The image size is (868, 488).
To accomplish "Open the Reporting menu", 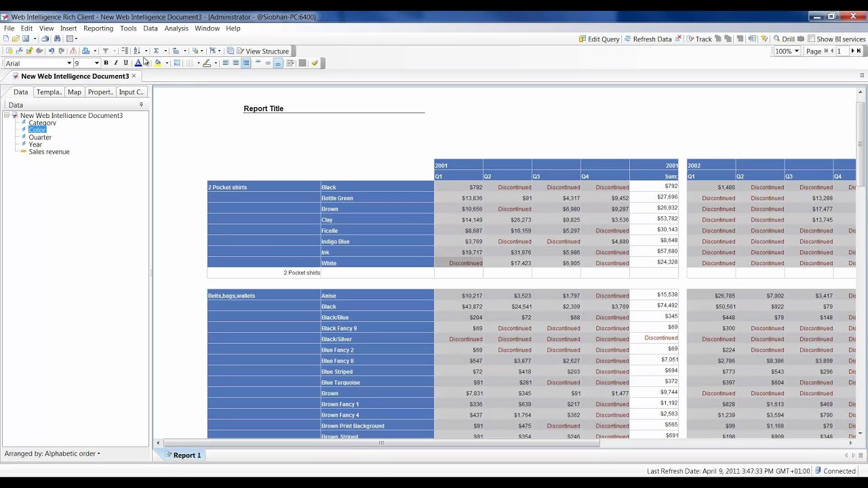I will [x=98, y=28].
